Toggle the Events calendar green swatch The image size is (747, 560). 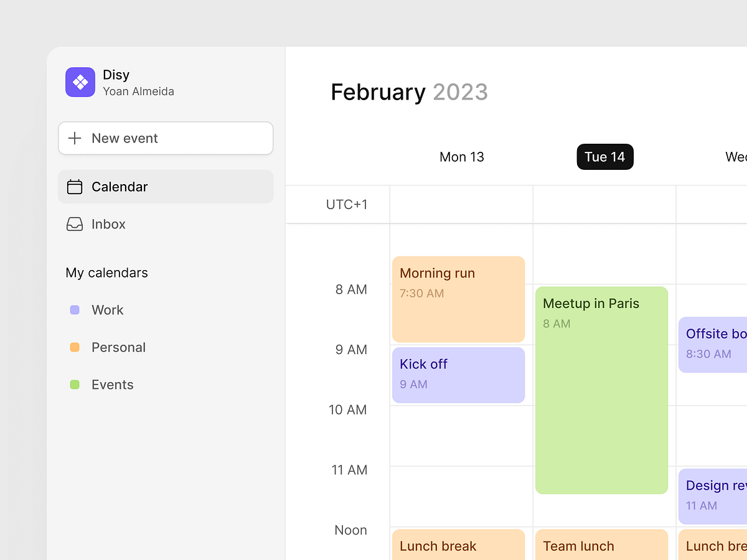(x=75, y=385)
